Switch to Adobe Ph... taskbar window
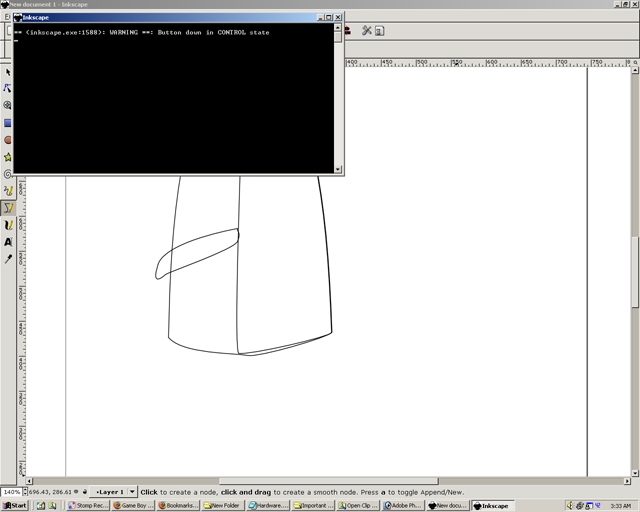The width and height of the screenshot is (640, 512). click(x=404, y=505)
